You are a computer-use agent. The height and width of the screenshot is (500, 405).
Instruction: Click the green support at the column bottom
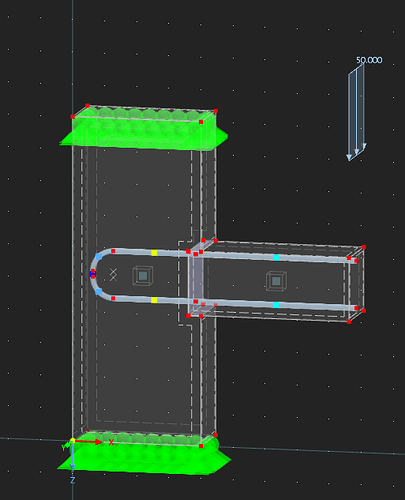(x=144, y=453)
